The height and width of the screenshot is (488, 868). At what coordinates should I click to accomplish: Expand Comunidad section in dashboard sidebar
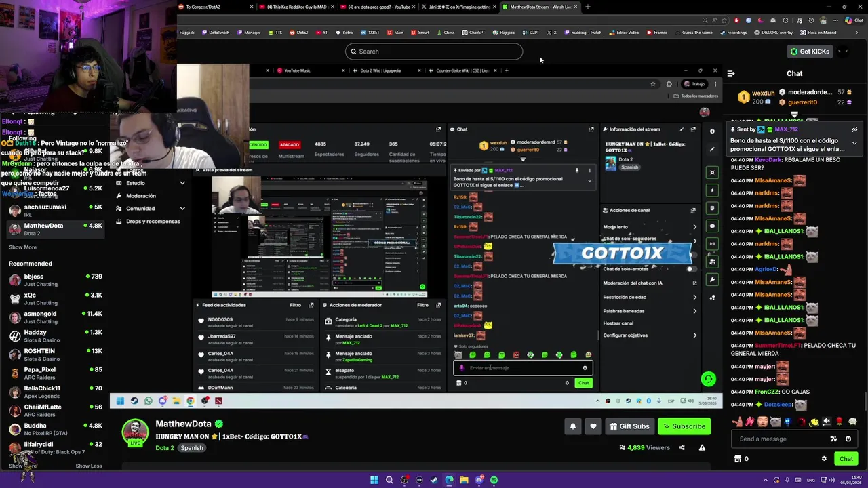pyautogui.click(x=150, y=209)
